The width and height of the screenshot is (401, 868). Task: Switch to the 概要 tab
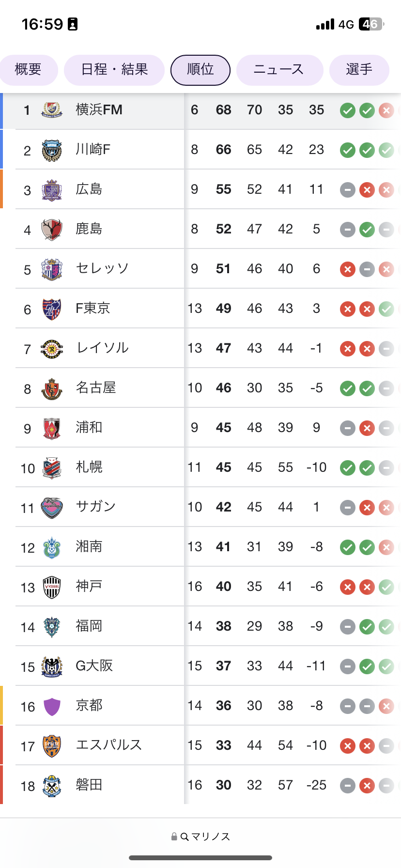[x=28, y=70]
